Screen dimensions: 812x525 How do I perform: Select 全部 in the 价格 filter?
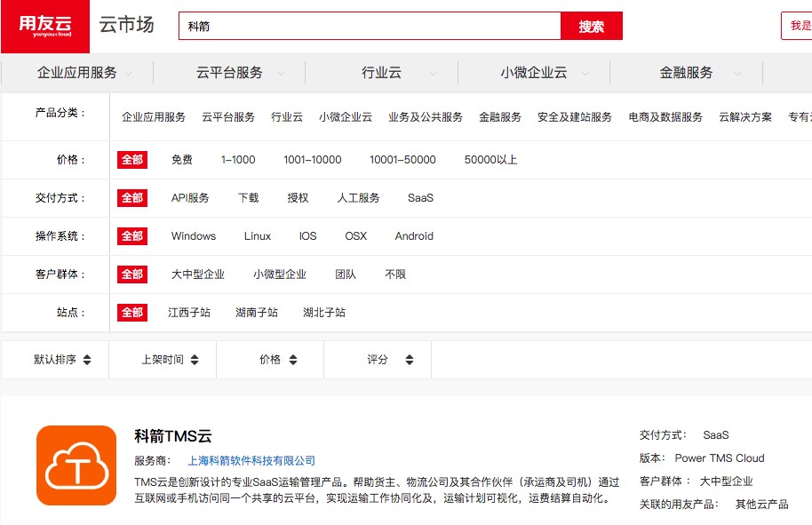coord(132,160)
